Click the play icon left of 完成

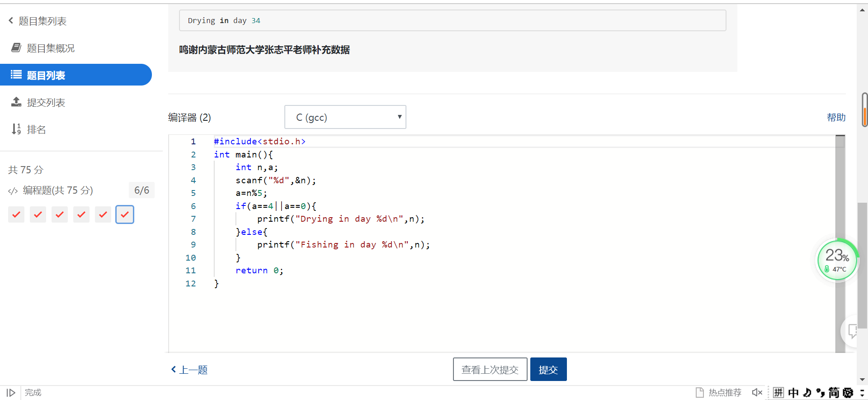pos(11,393)
